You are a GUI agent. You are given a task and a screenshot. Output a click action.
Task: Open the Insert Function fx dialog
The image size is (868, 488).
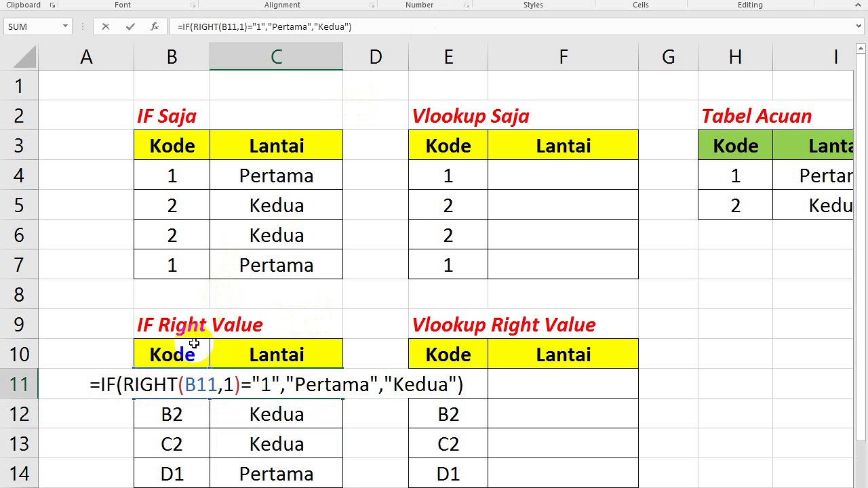(155, 26)
